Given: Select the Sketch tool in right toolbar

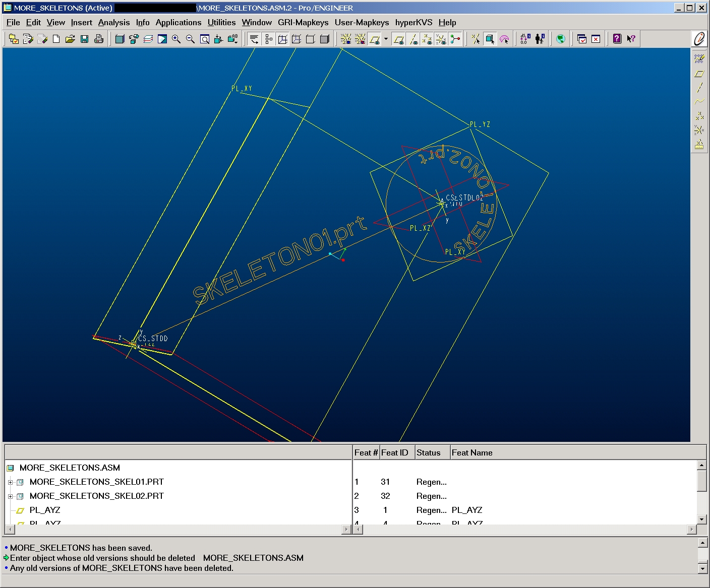Looking at the screenshot, I should 699,59.
